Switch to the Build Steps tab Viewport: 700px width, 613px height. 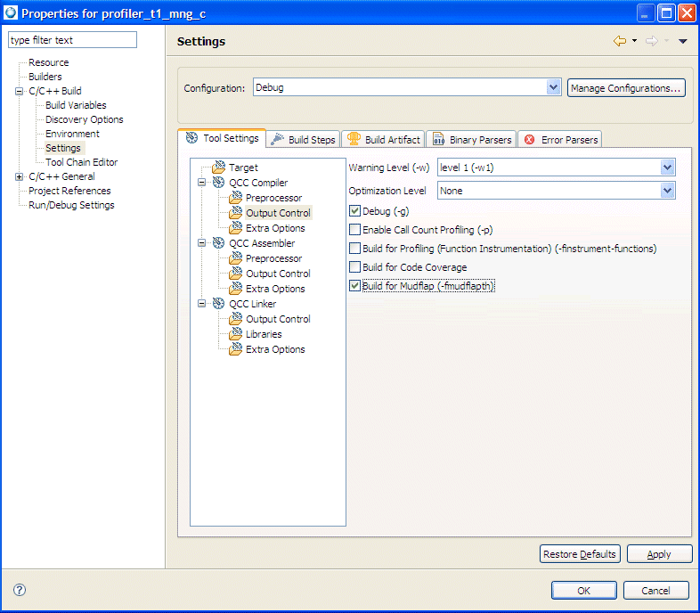tap(303, 139)
